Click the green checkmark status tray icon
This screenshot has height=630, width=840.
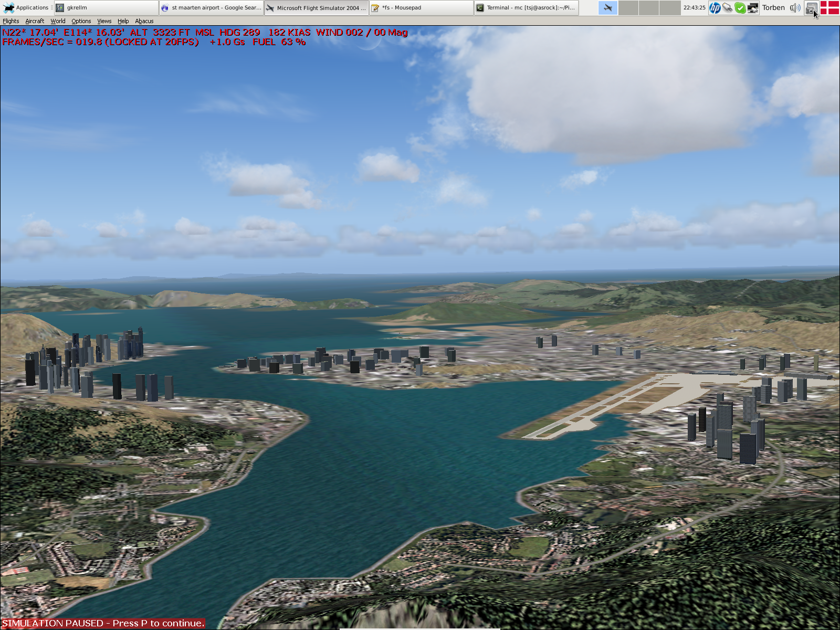pos(740,8)
